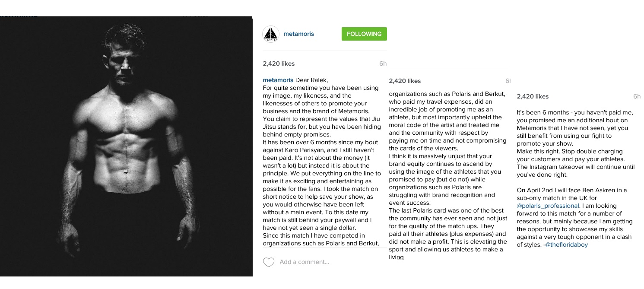Visit the @thefloridaboy profile mention
Viewport: 644px width, 289px height.
tap(566, 245)
